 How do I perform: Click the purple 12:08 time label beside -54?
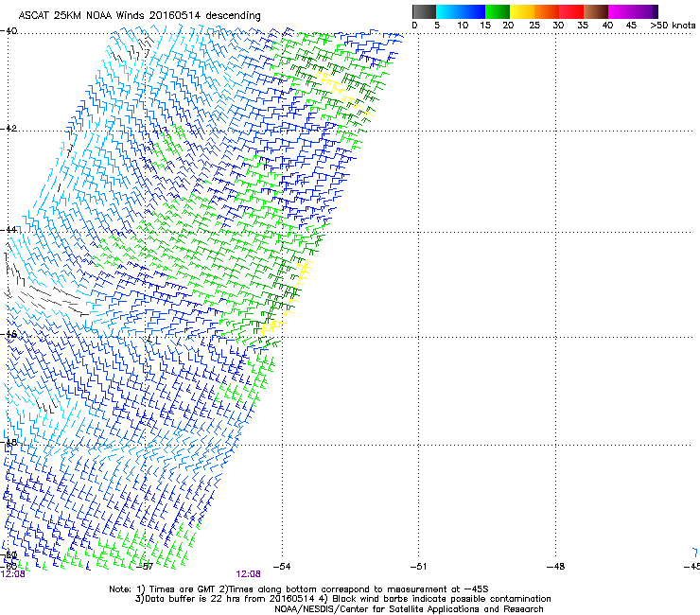[248, 574]
